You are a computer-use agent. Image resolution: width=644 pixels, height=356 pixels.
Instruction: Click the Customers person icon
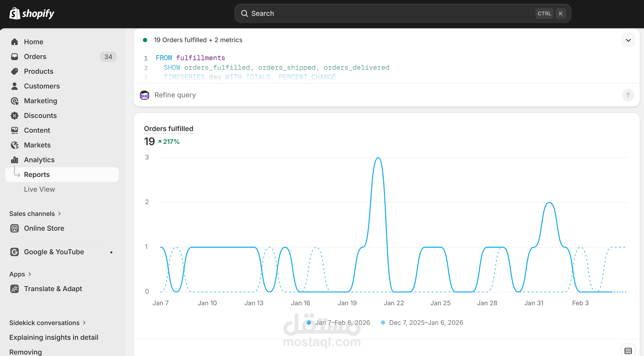pyautogui.click(x=15, y=86)
